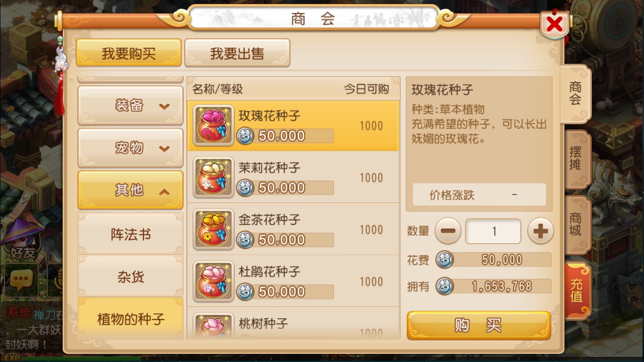
Task: Open the 我要出售 tab
Action: 237,53
